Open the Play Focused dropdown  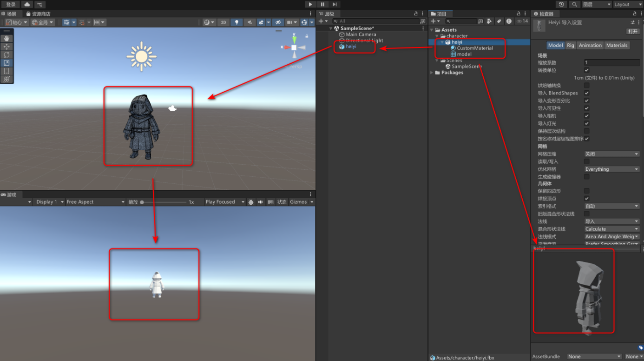pos(226,202)
